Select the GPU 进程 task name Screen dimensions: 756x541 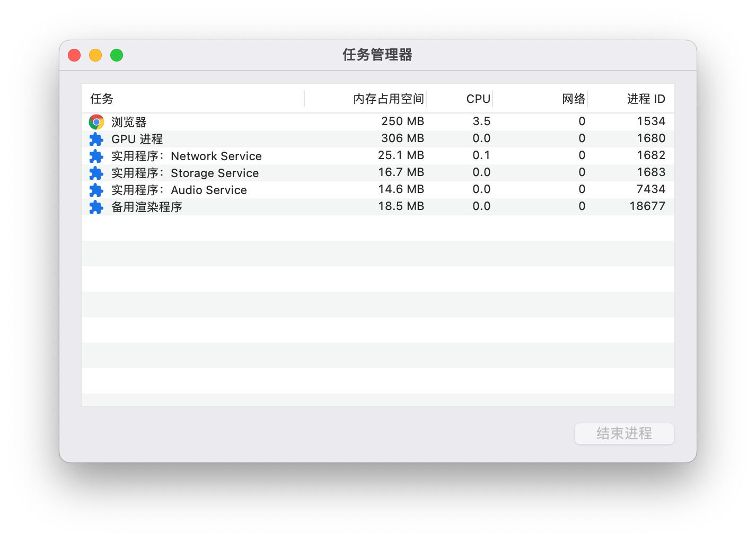(x=137, y=139)
